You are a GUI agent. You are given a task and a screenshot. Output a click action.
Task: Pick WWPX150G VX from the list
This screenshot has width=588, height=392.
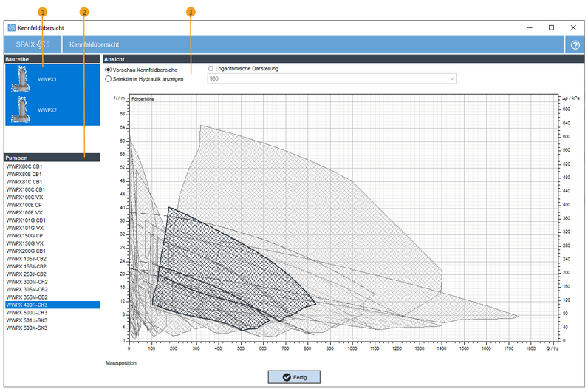[x=24, y=243]
